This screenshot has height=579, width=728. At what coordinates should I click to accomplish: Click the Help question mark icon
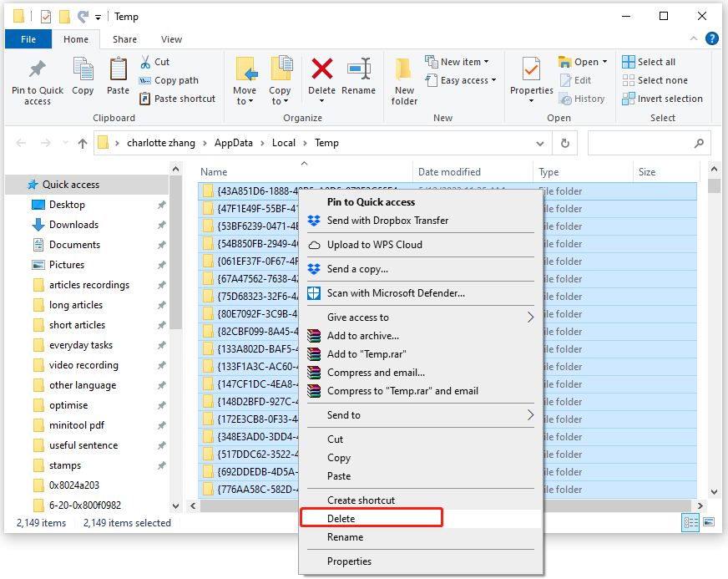coord(712,38)
